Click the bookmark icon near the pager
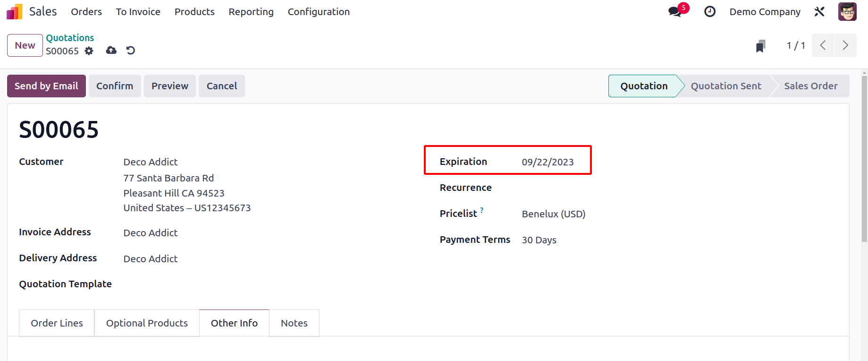 pos(760,46)
